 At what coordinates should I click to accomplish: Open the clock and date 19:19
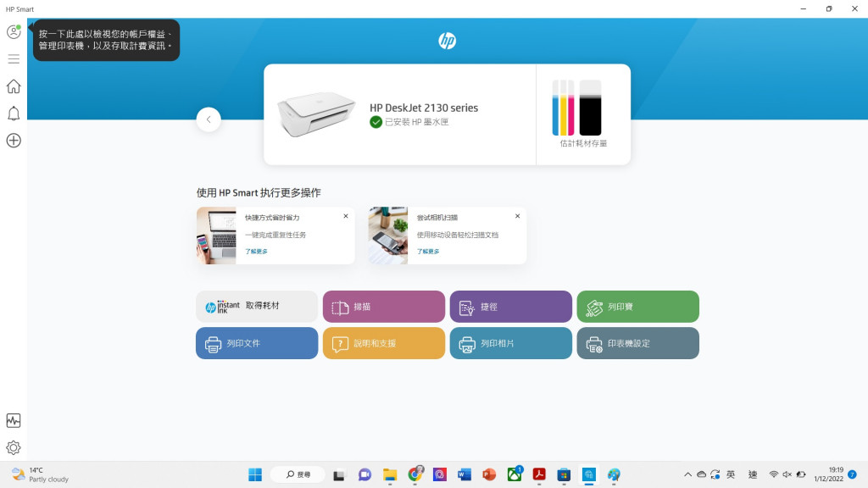(x=829, y=474)
